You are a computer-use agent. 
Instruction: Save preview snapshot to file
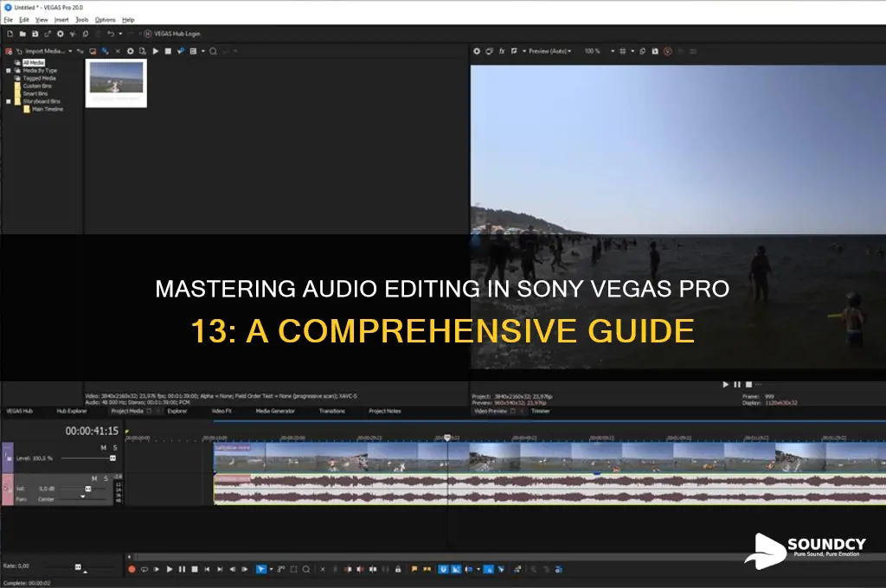point(655,51)
